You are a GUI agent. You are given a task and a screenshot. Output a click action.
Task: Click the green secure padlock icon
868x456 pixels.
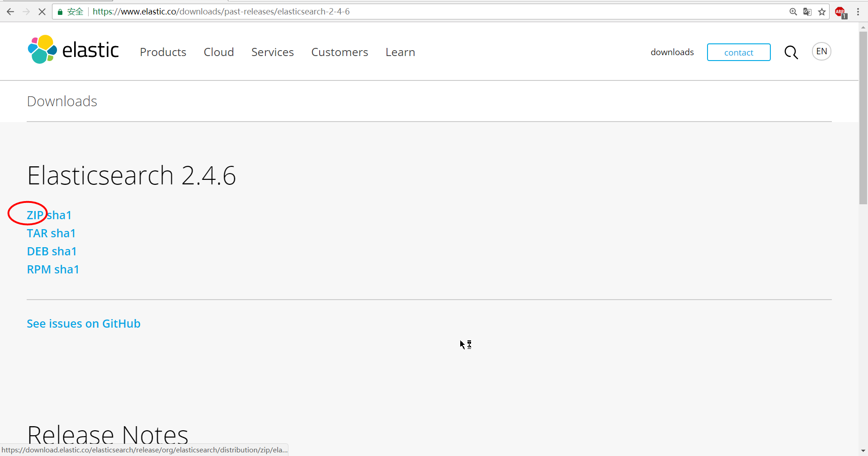(60, 12)
